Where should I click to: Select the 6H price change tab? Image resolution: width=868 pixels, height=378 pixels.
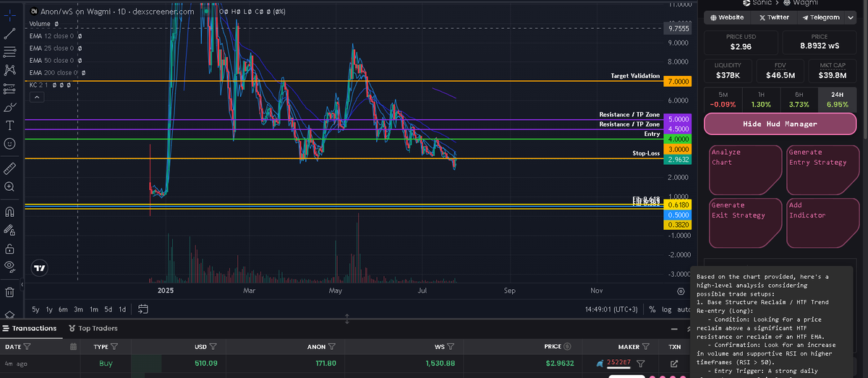[799, 100]
